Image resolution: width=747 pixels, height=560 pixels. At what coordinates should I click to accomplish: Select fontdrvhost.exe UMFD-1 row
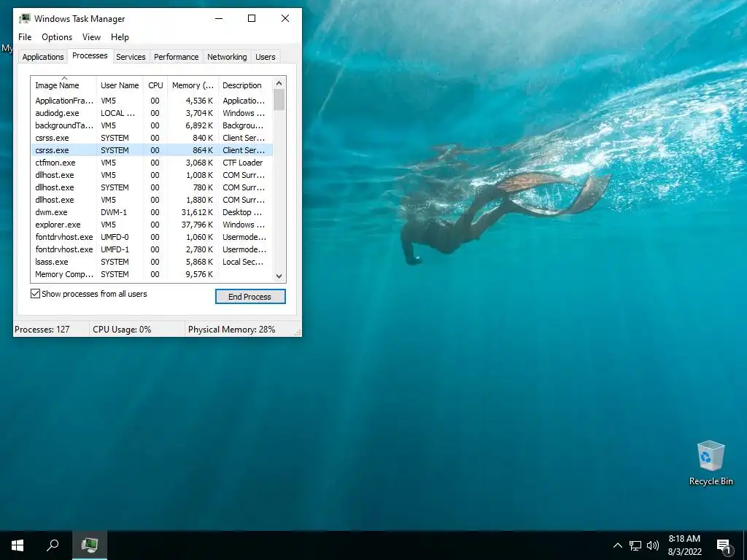pos(152,249)
